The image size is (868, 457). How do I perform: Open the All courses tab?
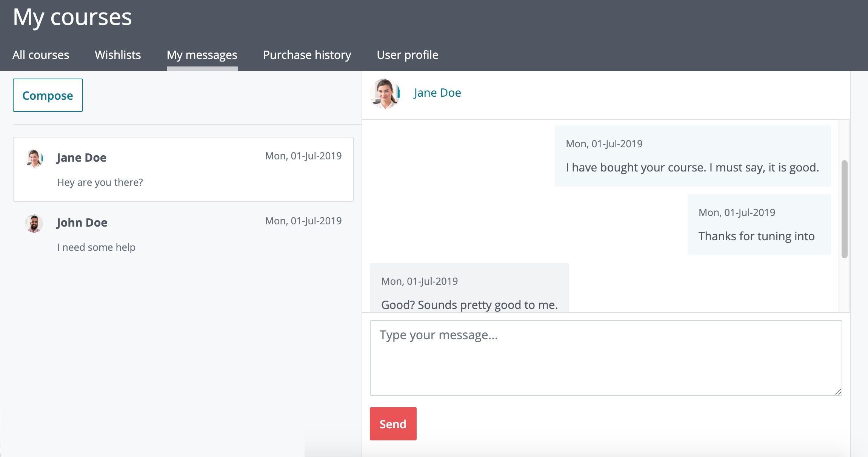click(41, 55)
